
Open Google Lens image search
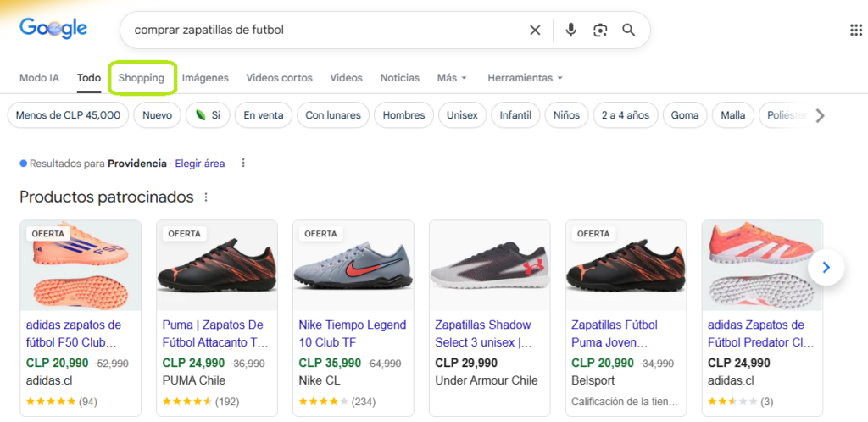pos(600,31)
